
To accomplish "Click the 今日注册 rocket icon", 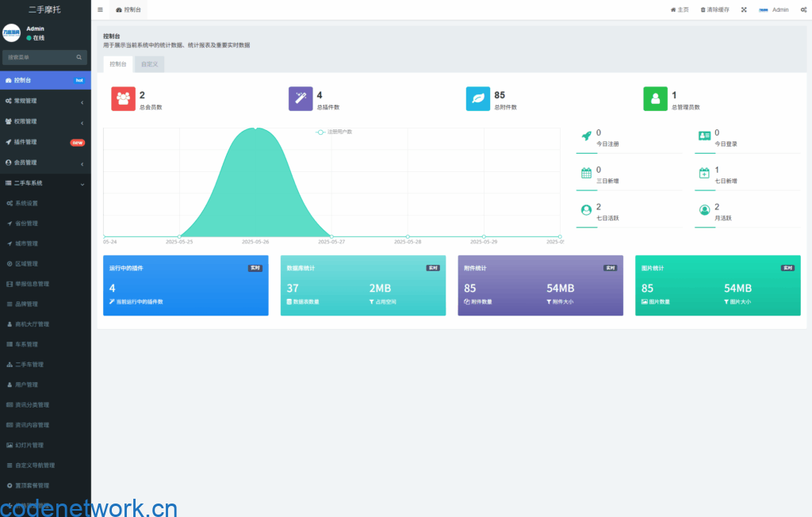I will tap(586, 136).
